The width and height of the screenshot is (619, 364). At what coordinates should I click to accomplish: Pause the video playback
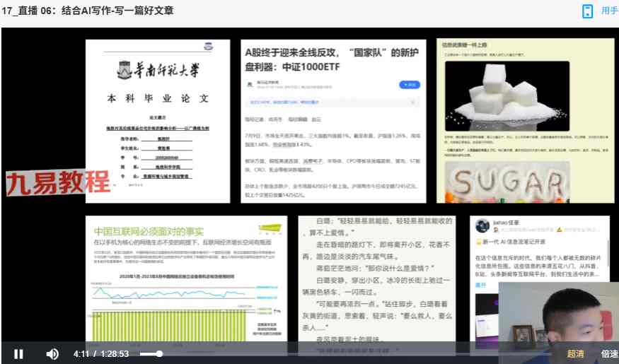click(19, 353)
